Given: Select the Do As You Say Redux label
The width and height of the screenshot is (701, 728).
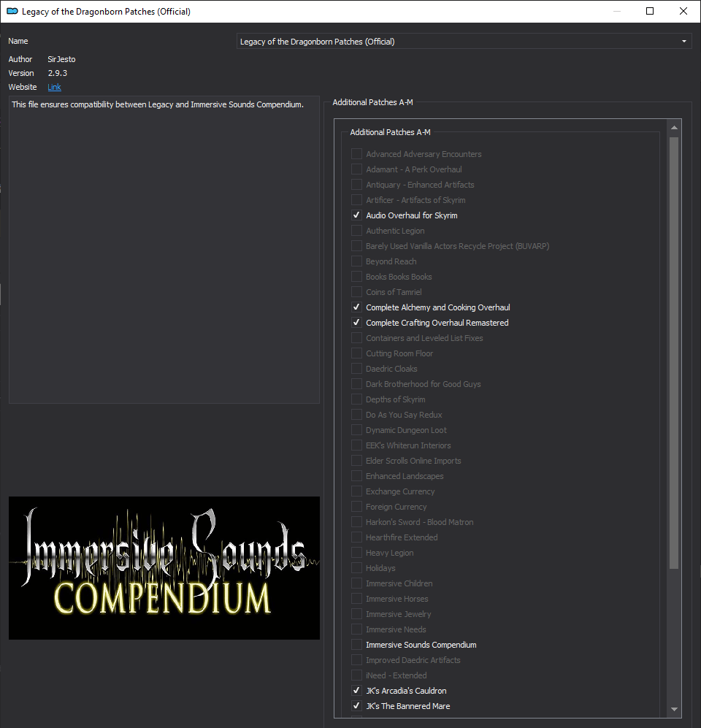Looking at the screenshot, I should point(404,415).
